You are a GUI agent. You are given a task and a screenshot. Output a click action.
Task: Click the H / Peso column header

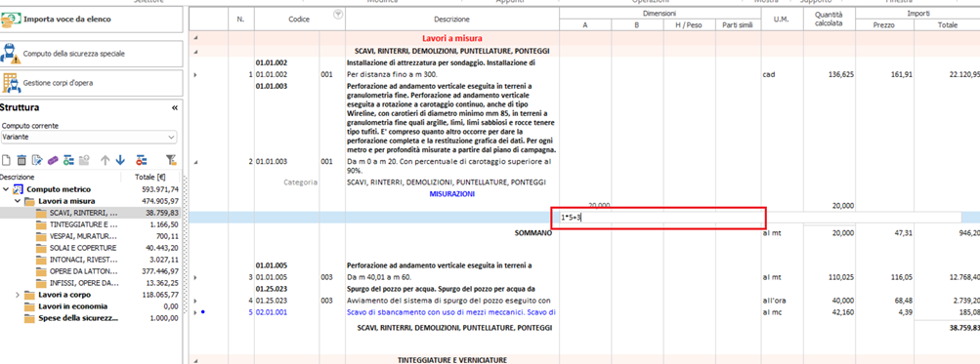[690, 25]
